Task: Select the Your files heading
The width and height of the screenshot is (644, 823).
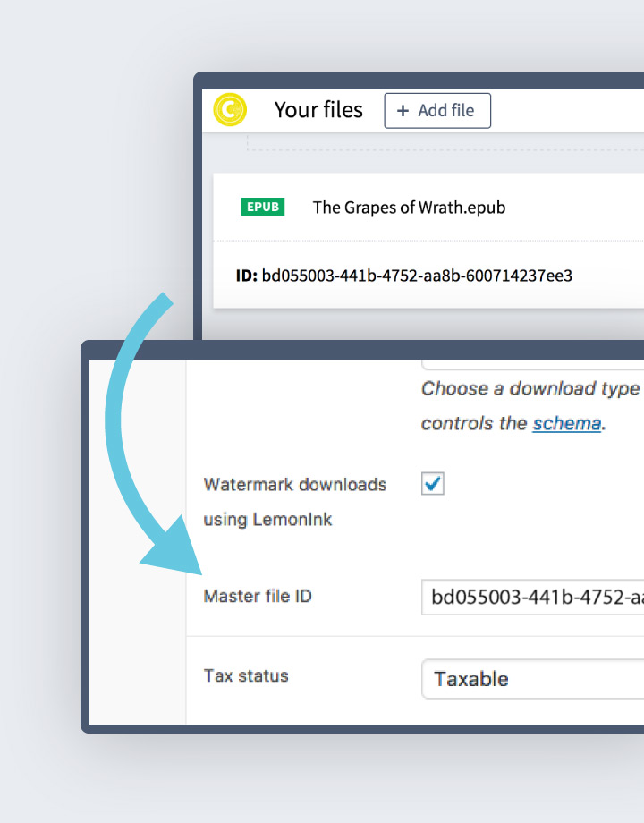Action: pos(318,110)
